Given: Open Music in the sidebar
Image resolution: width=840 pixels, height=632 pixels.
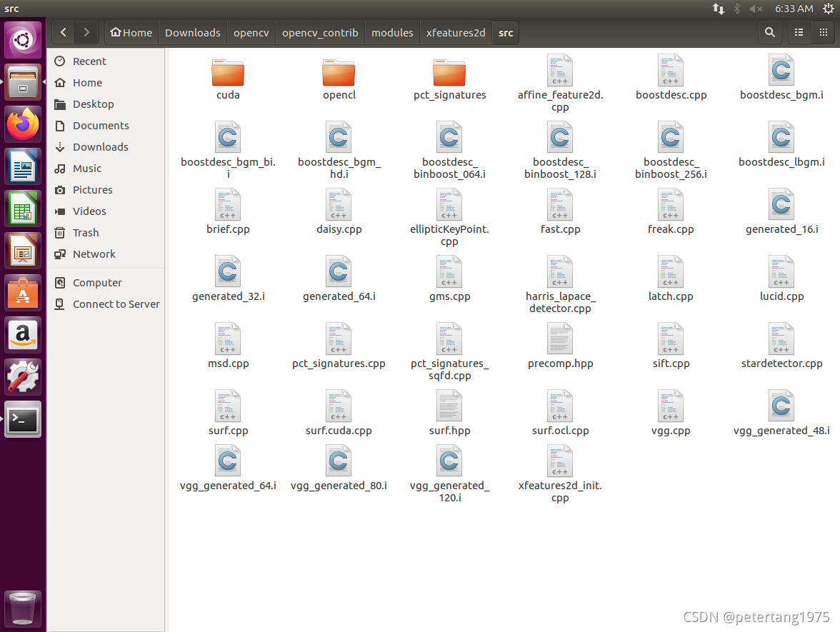Looking at the screenshot, I should pyautogui.click(x=106, y=169).
